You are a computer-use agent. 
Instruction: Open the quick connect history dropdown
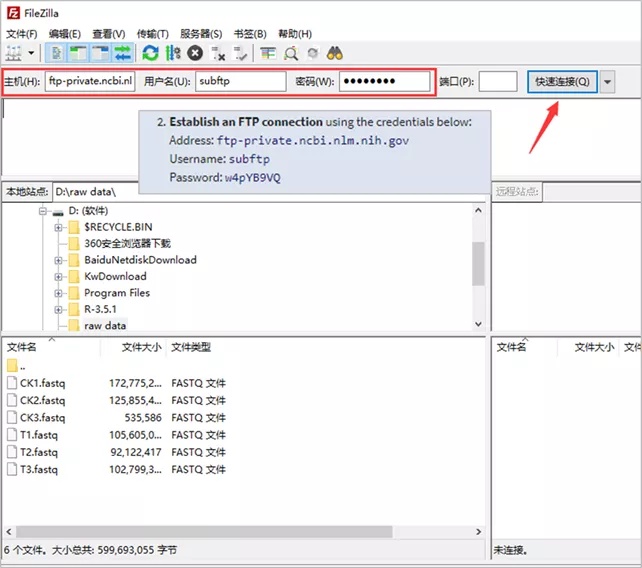pos(607,81)
